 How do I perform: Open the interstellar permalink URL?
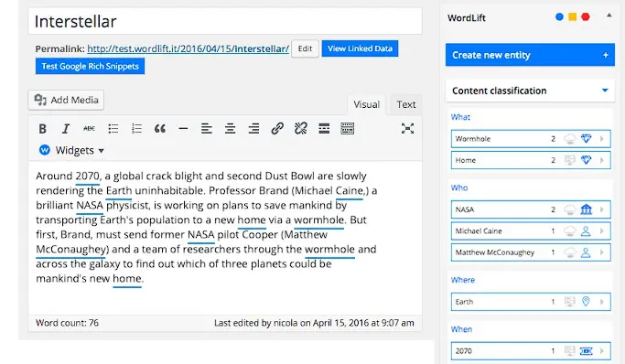[x=189, y=49]
